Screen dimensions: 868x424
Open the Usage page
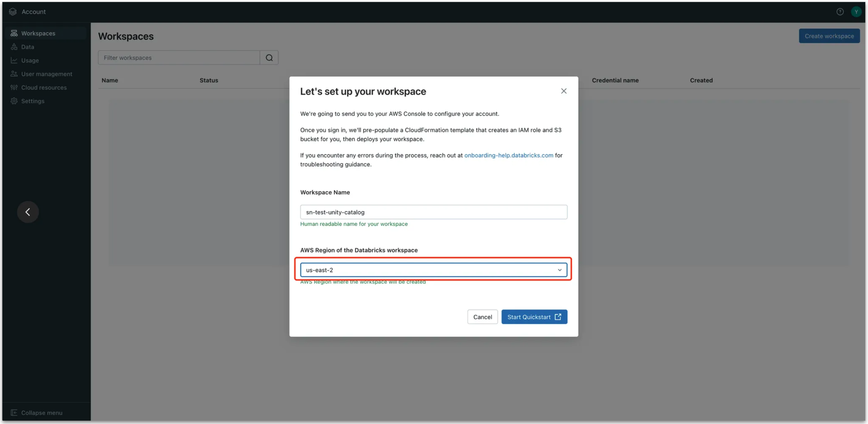[30, 60]
